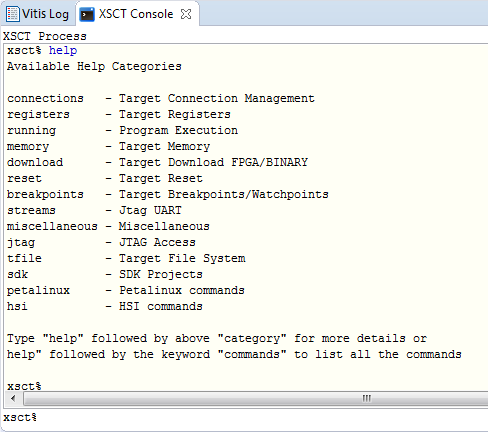Click the petalinux category text
Image resolution: width=488 pixels, height=432 pixels.
tap(38, 290)
